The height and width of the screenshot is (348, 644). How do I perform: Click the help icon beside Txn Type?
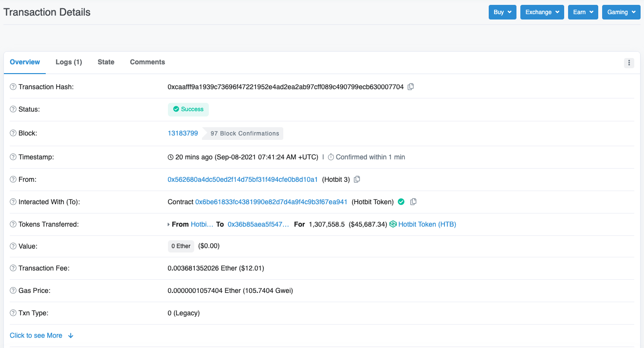coord(13,313)
